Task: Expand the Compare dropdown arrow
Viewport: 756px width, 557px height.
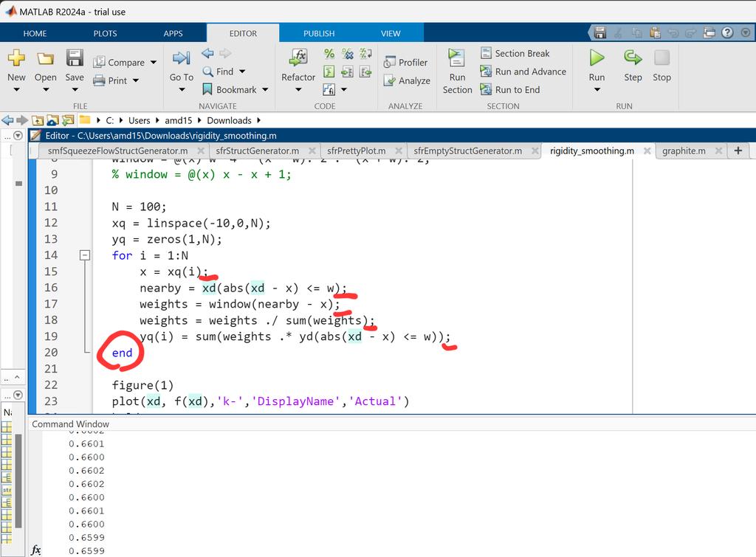Action: (x=154, y=62)
